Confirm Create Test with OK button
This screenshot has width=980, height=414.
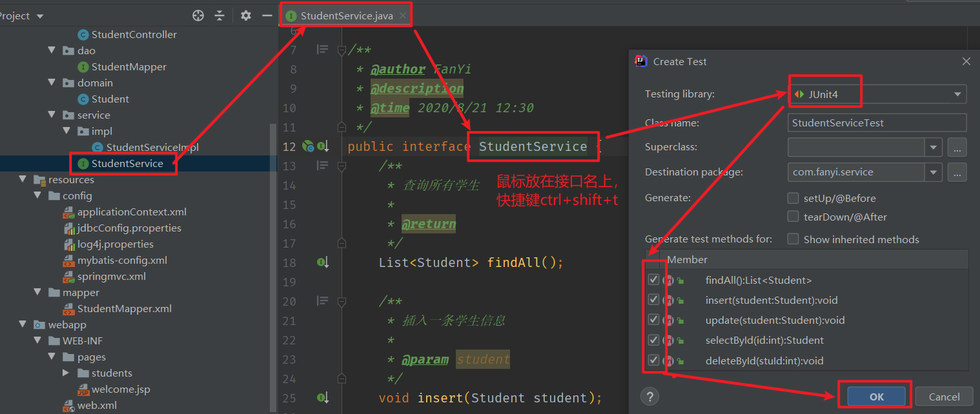[x=877, y=397]
